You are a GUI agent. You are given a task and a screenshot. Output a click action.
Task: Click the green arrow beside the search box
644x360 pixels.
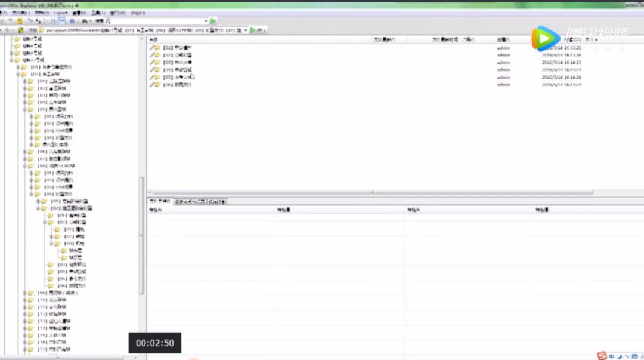(x=213, y=20)
